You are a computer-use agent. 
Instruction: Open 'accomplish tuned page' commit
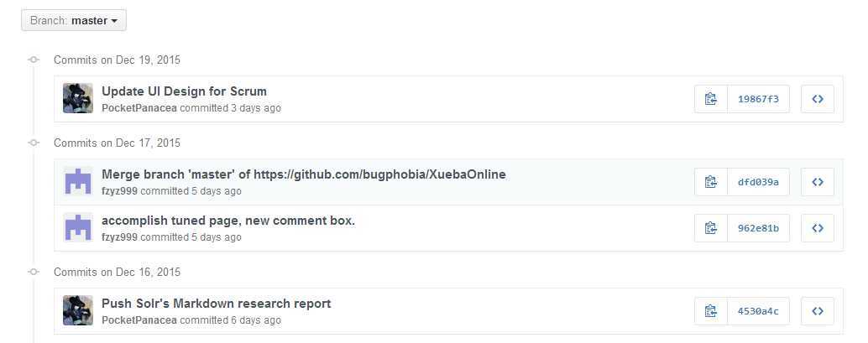click(x=228, y=221)
